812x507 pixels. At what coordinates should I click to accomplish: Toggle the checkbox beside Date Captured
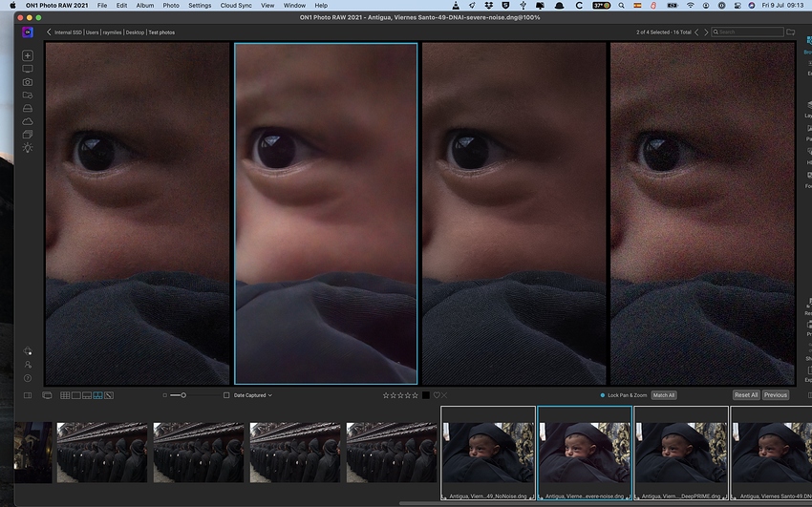[x=226, y=395]
